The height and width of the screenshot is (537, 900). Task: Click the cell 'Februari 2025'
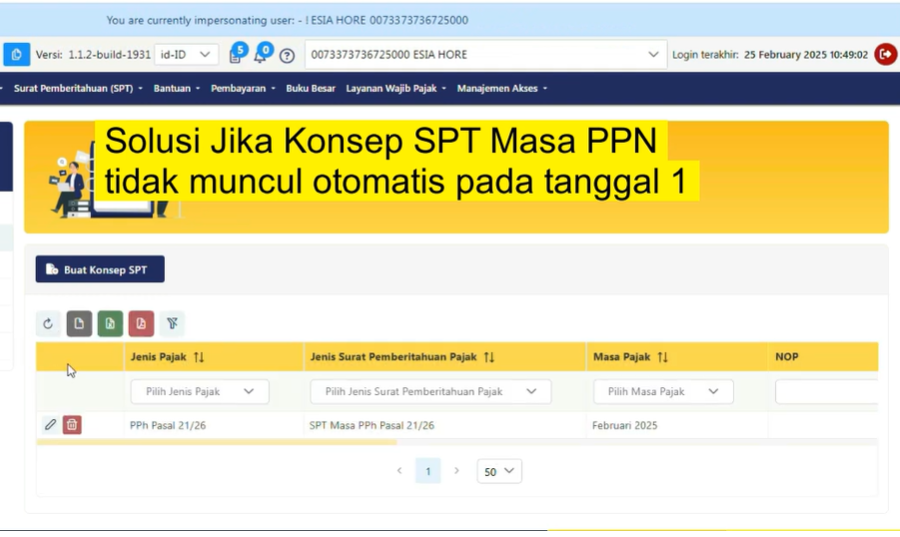624,425
